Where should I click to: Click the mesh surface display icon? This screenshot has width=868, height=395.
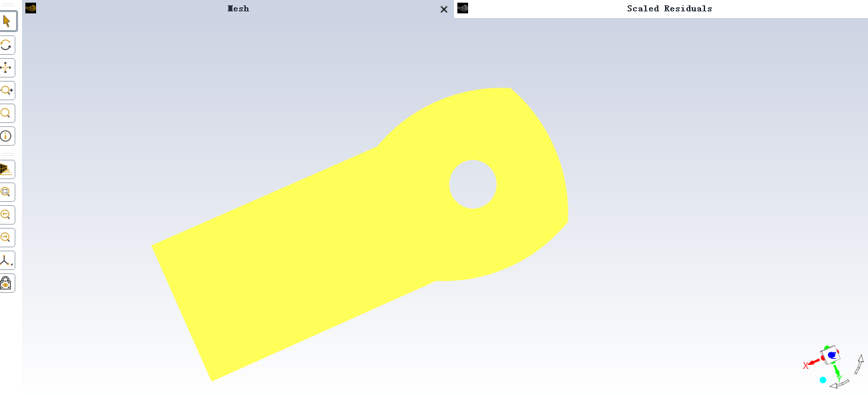[7, 169]
